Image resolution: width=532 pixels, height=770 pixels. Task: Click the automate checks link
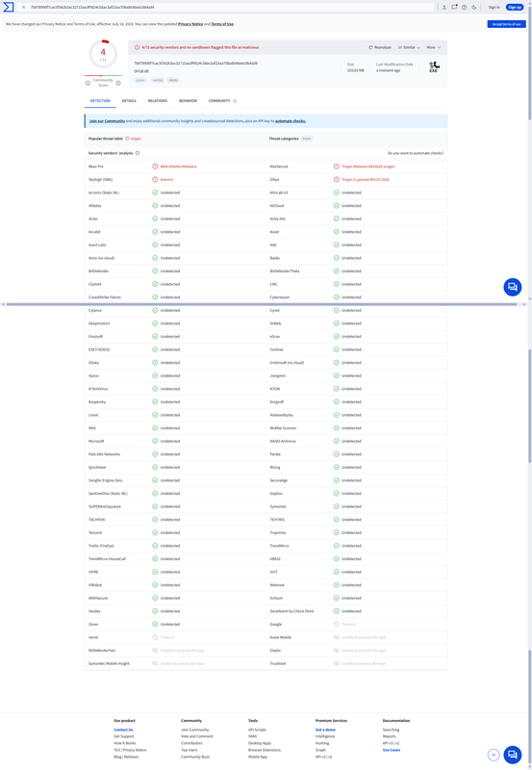pos(290,121)
